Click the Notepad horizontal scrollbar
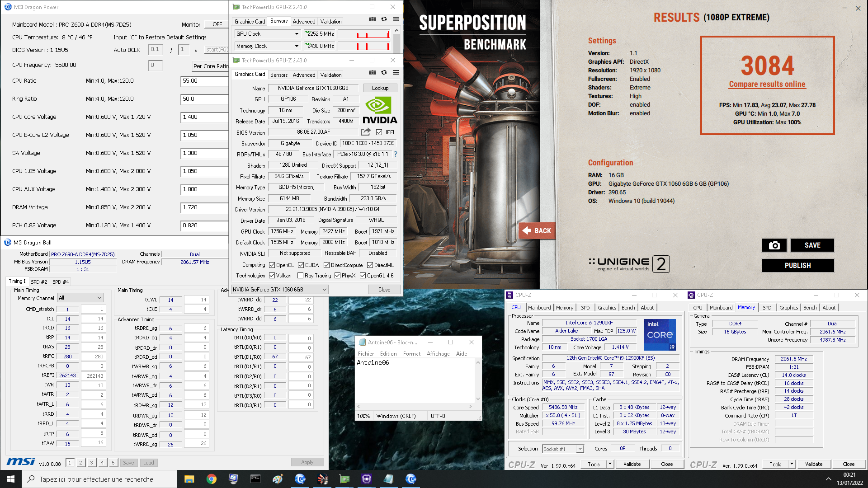Image resolution: width=868 pixels, height=488 pixels. pyautogui.click(x=415, y=407)
